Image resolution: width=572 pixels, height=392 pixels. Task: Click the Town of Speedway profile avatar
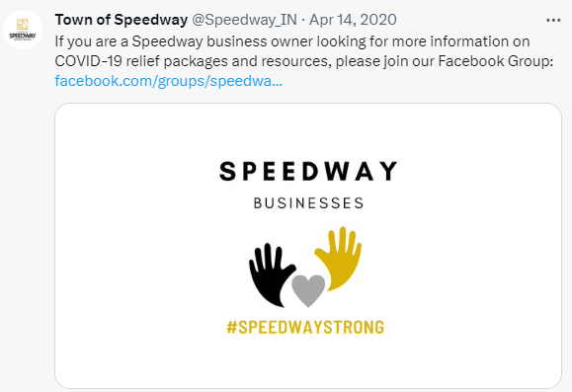[x=23, y=30]
